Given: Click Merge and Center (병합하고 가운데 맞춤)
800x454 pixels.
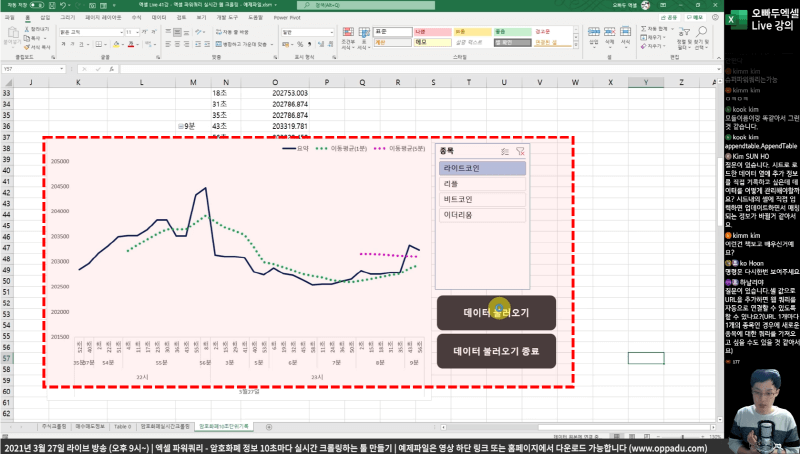Looking at the screenshot, I should pyautogui.click(x=241, y=44).
